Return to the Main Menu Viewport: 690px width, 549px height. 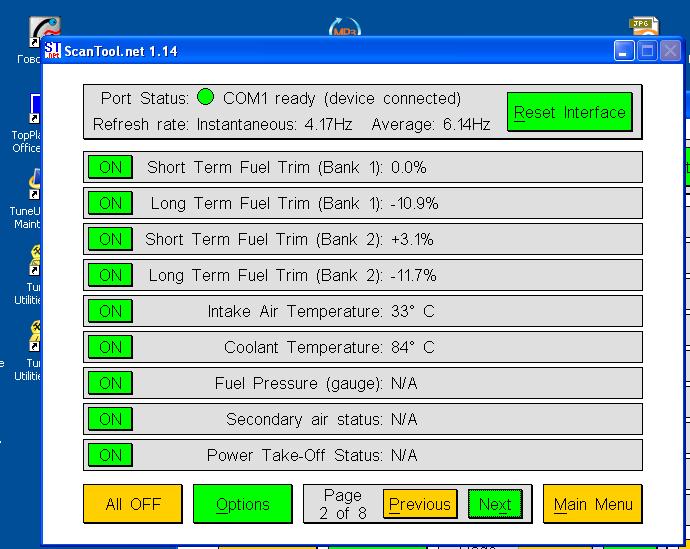(x=593, y=504)
